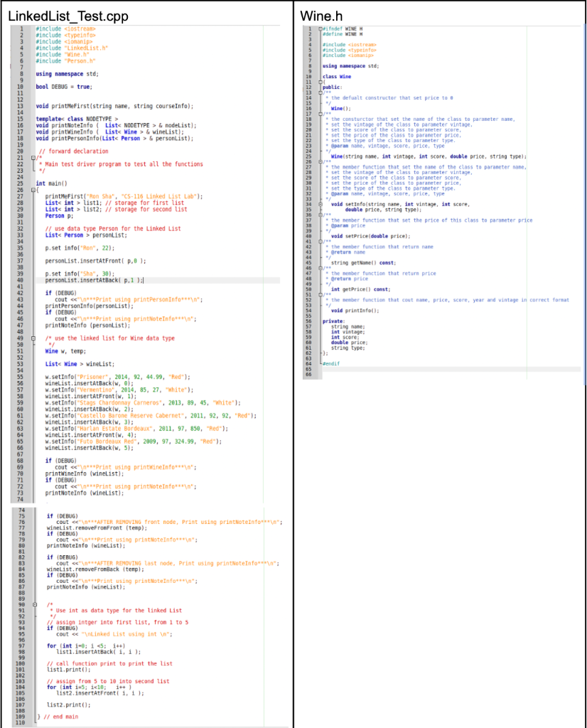
Task: Collapse the getName comment fold at line 41
Action: click(320, 241)
